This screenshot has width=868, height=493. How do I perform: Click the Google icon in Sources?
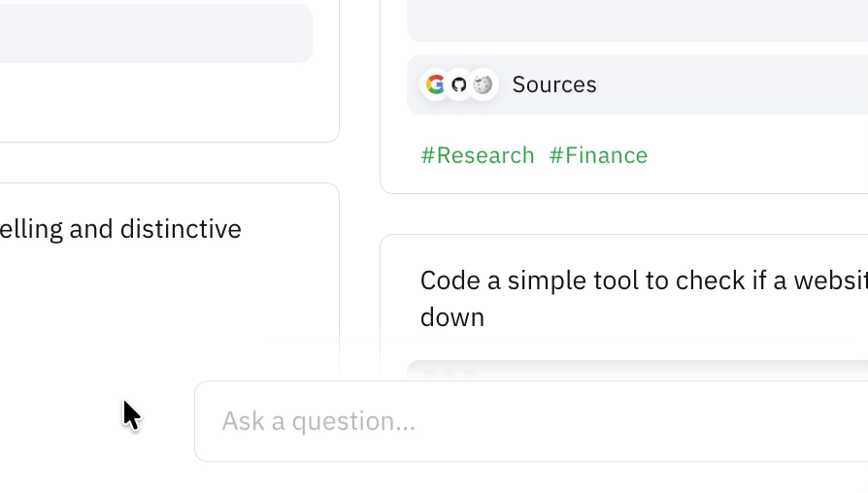point(435,84)
